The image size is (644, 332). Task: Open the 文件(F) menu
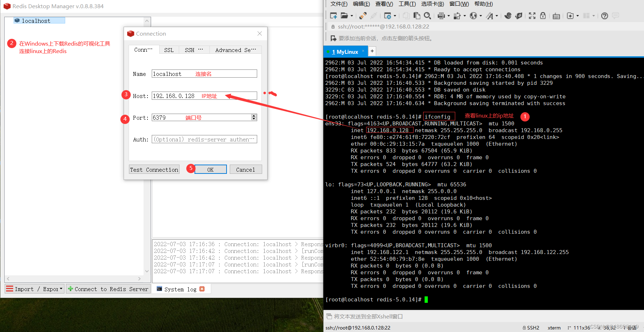pyautogui.click(x=339, y=4)
